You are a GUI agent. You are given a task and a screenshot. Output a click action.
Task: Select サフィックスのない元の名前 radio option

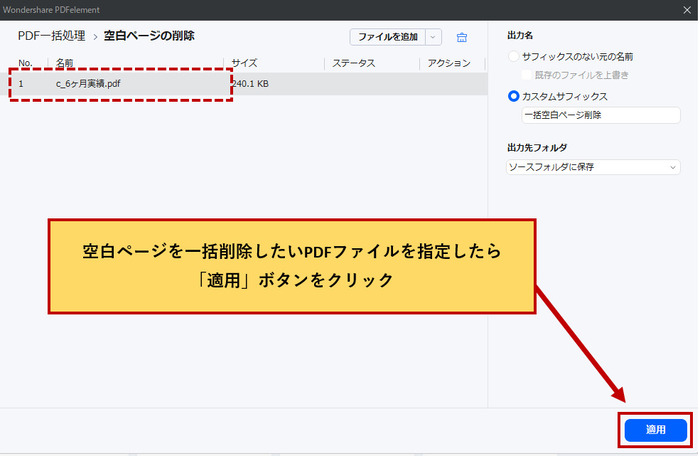point(513,57)
